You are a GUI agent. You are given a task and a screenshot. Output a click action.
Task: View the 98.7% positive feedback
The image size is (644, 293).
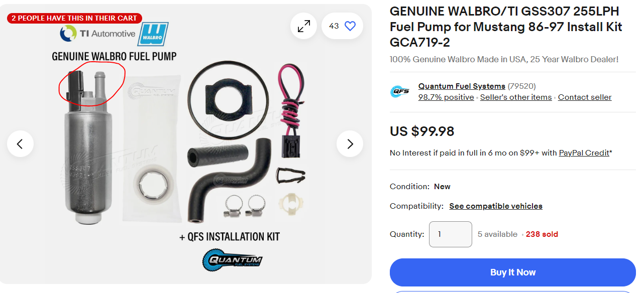click(446, 97)
